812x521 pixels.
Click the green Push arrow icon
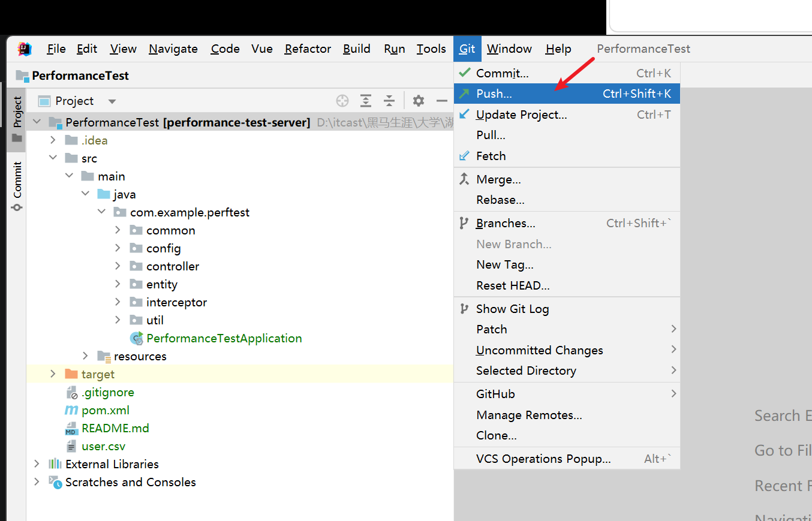464,94
